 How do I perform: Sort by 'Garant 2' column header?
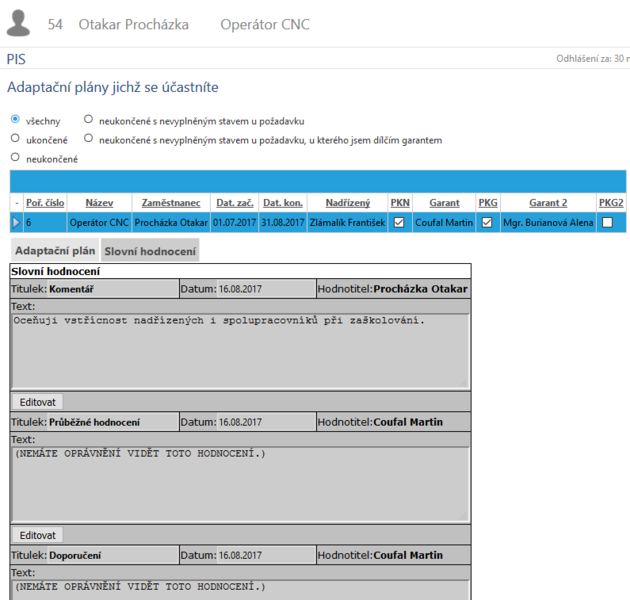[x=548, y=203]
